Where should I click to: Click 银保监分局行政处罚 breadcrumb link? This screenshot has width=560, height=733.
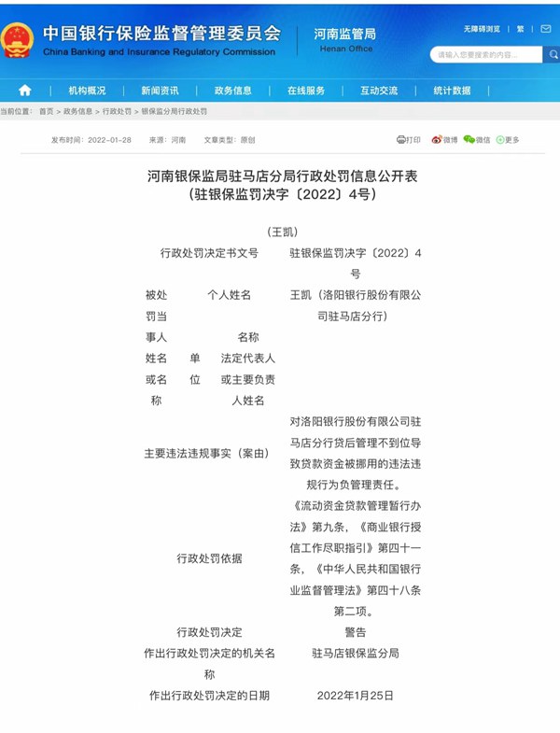pyautogui.click(x=174, y=111)
